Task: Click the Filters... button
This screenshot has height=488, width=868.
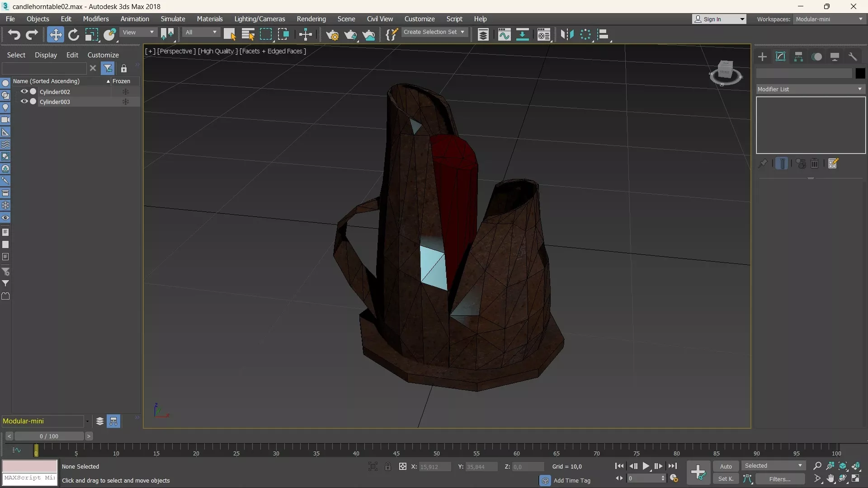Action: pyautogui.click(x=780, y=479)
